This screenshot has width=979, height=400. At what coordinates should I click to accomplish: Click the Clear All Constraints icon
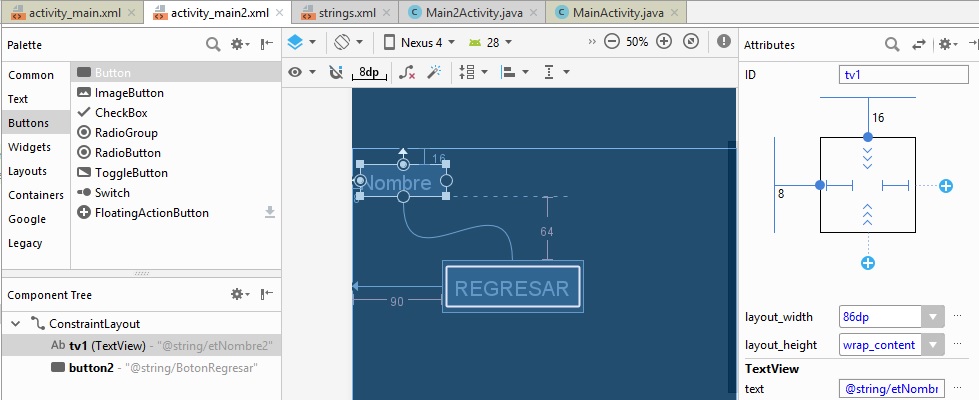coord(406,72)
